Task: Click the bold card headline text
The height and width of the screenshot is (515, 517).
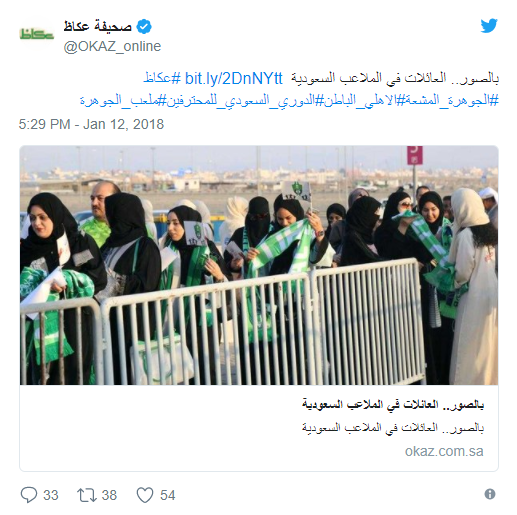Action: [393, 405]
